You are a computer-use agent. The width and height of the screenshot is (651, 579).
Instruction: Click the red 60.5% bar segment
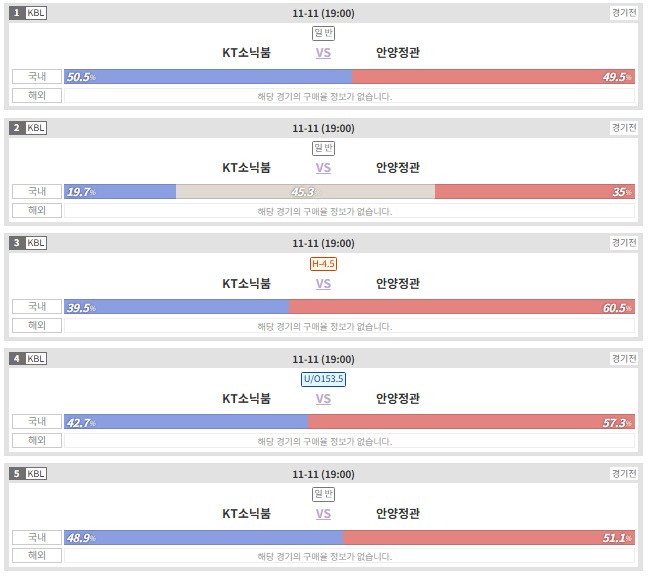point(462,307)
